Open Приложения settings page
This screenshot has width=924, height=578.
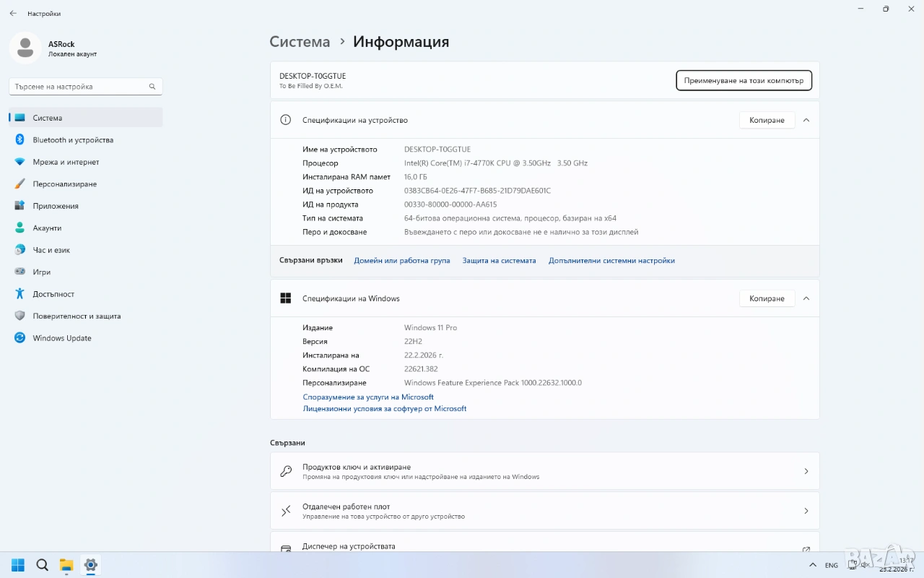pyautogui.click(x=55, y=206)
